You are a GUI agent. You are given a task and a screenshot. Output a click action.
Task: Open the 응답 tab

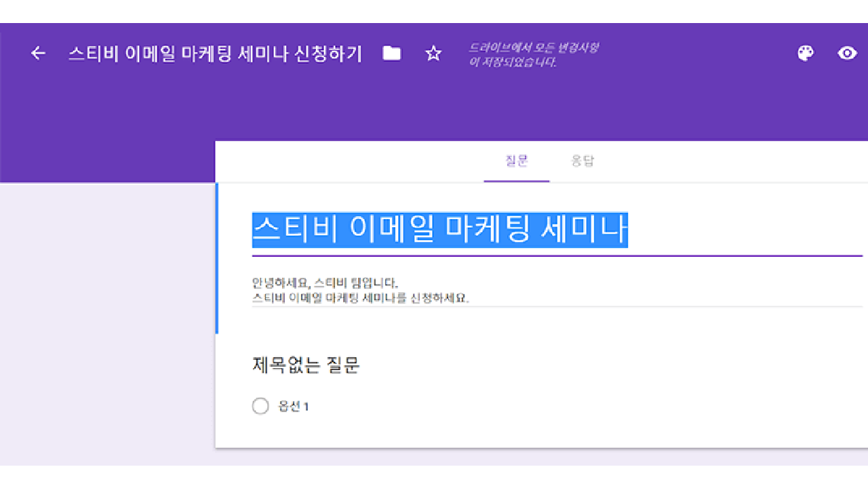(583, 161)
